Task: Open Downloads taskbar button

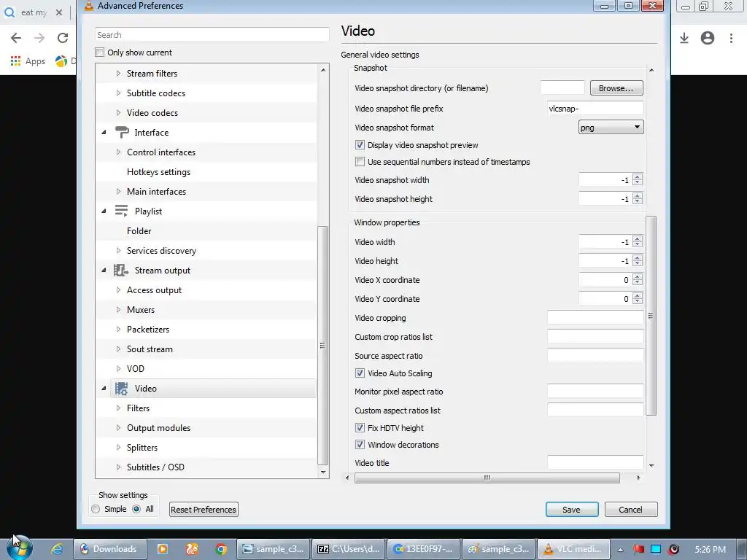Action: [109, 549]
